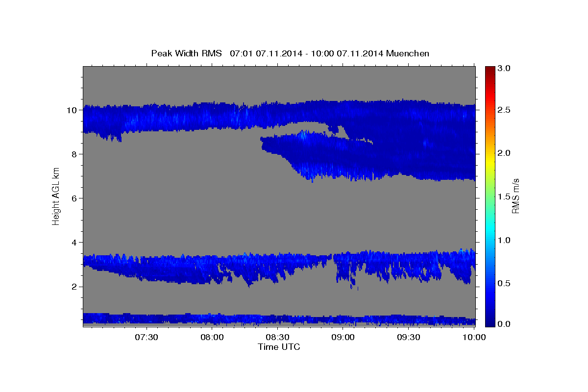
Task: Click the 07:30 time tick label
Action: 147,337
